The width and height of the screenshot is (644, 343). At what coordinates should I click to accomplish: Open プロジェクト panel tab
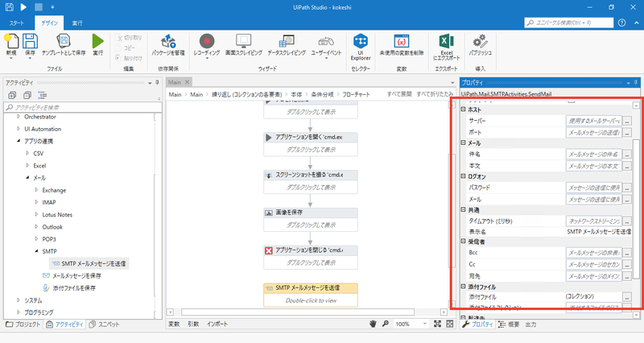coord(23,324)
